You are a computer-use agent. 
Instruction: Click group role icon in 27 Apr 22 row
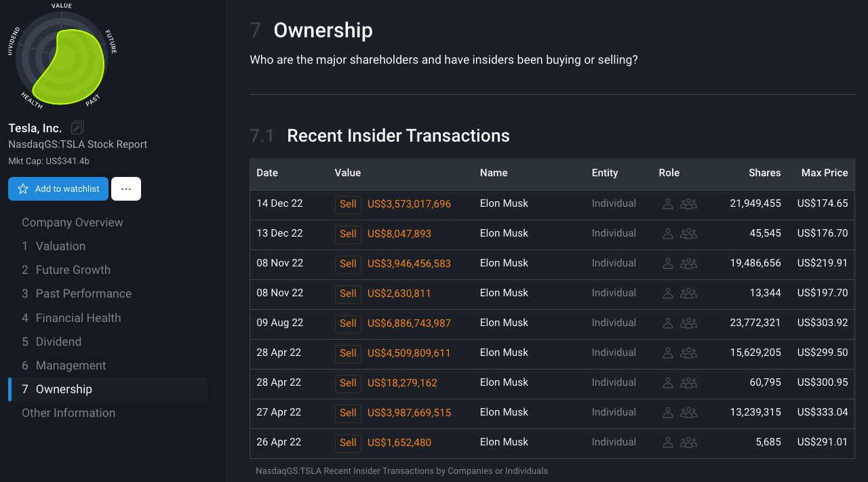click(688, 412)
